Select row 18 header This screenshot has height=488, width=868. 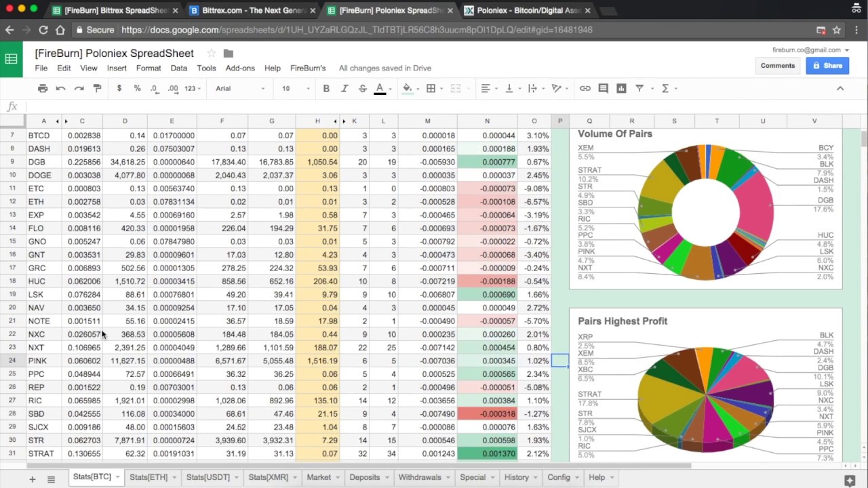12,281
